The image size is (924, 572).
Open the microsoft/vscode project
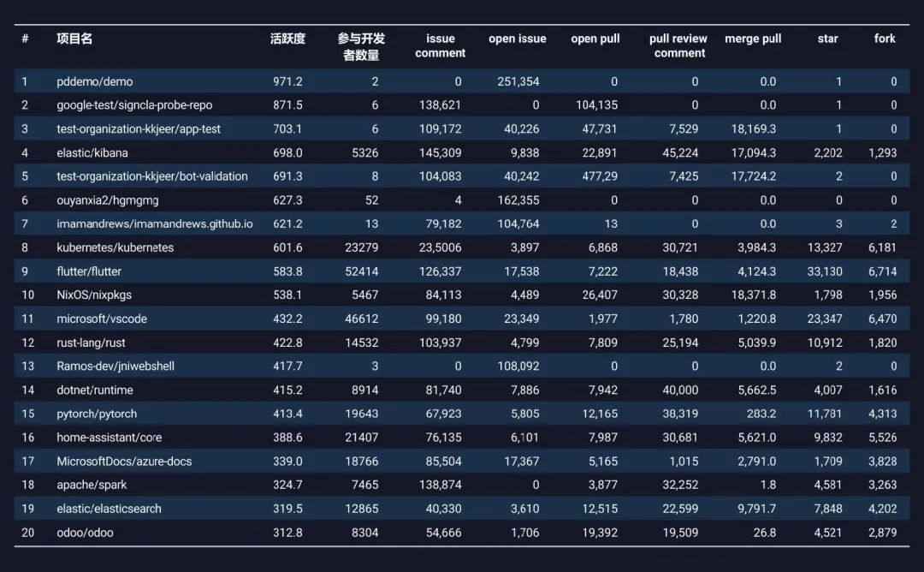(x=102, y=319)
